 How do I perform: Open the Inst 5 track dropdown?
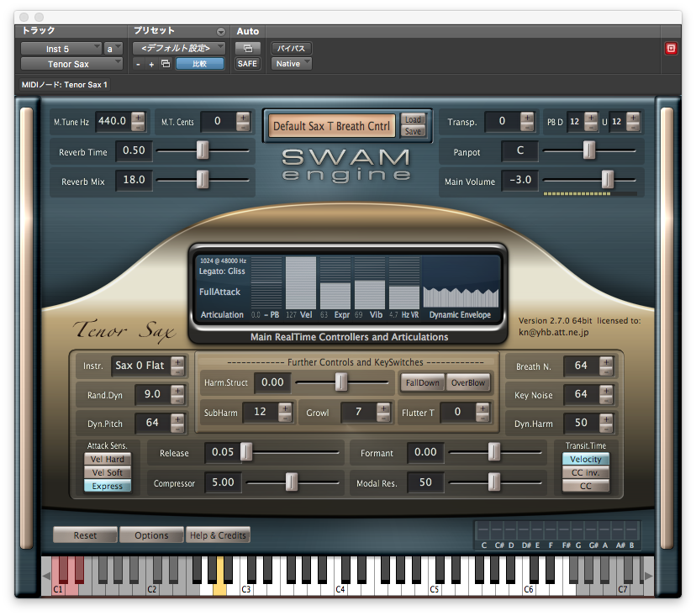pyautogui.click(x=61, y=49)
